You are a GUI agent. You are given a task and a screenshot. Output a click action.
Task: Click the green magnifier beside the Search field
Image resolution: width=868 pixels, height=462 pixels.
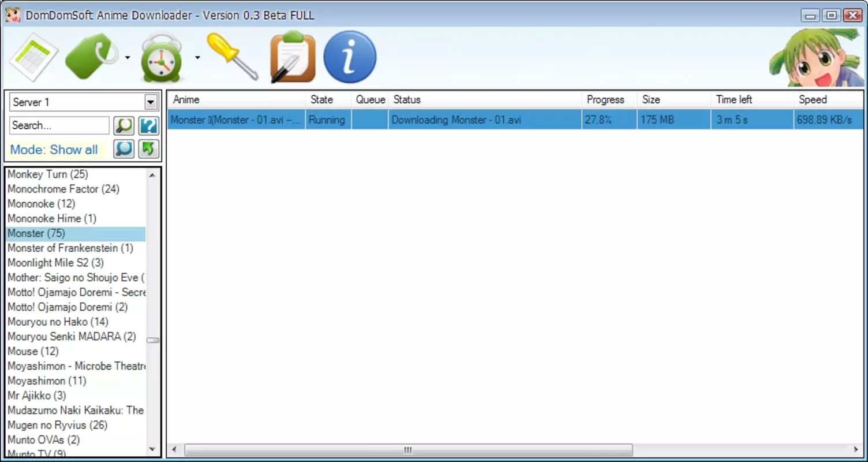pos(124,125)
